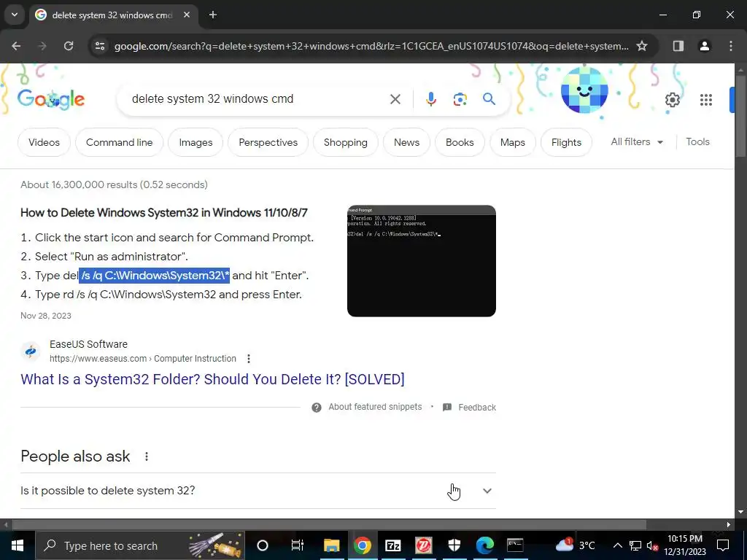Open the Google apps grid icon
The height and width of the screenshot is (560, 747).
tap(706, 99)
